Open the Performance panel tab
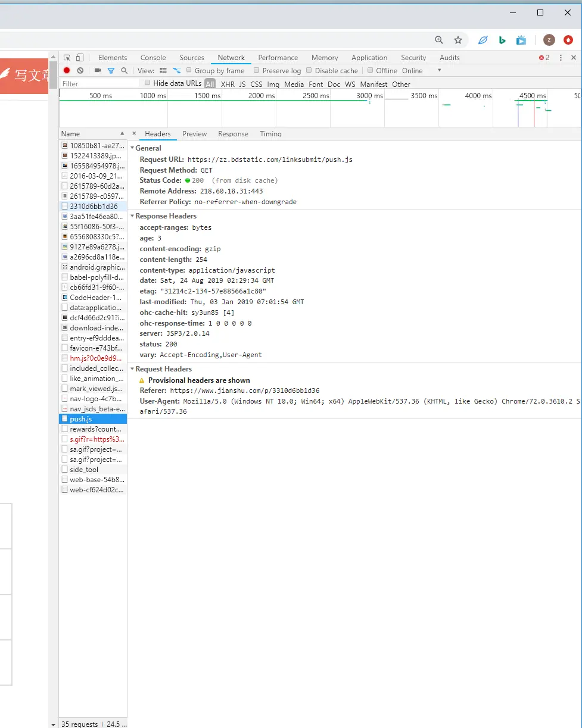This screenshot has width=582, height=728. click(x=278, y=58)
